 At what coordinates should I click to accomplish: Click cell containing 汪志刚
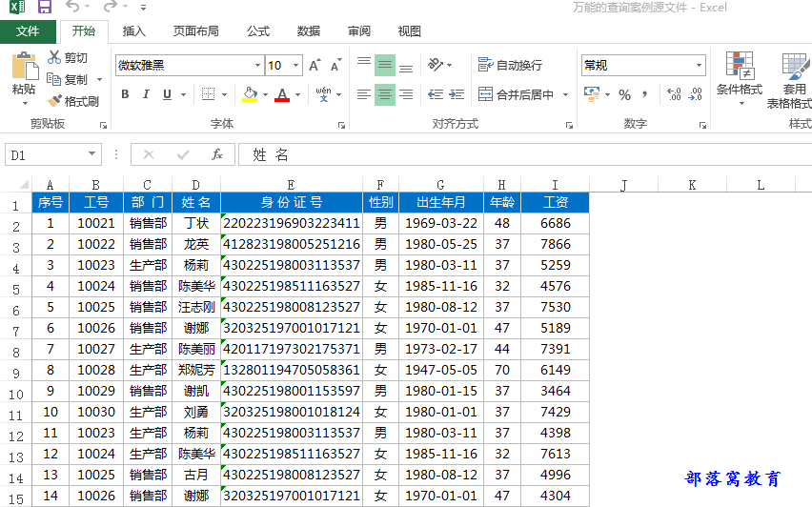[196, 307]
